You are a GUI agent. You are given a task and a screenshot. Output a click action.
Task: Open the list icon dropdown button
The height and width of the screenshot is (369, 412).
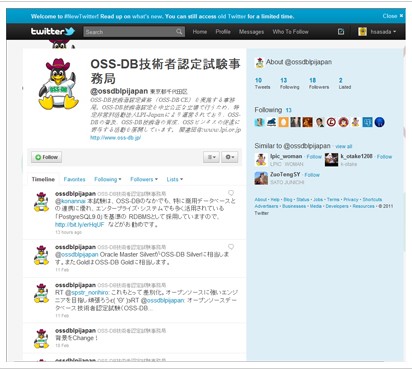point(212,157)
